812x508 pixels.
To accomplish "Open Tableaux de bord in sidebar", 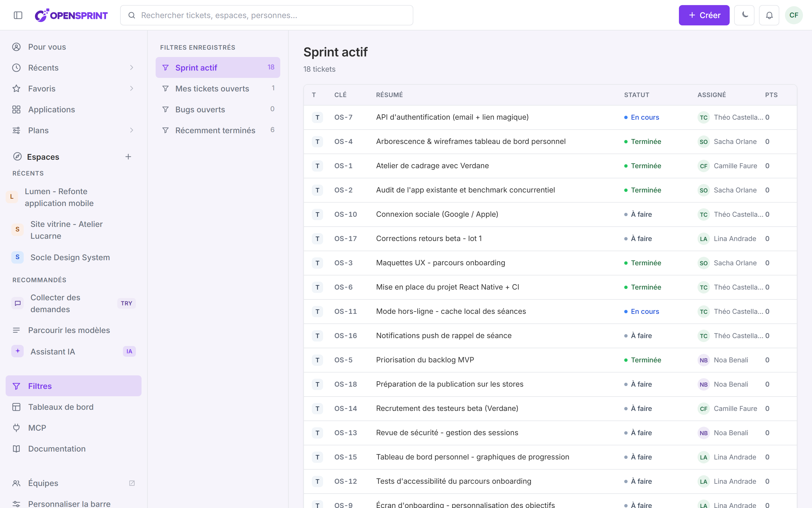I will tap(74, 407).
